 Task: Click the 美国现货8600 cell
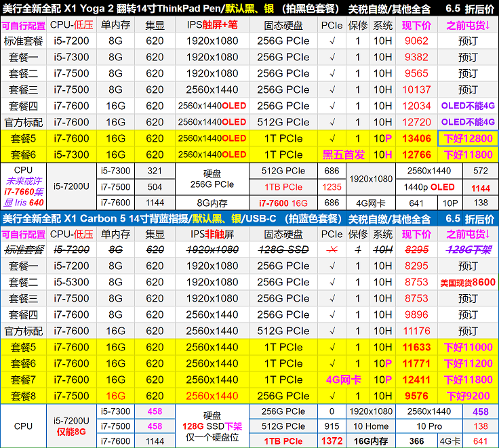468,282
